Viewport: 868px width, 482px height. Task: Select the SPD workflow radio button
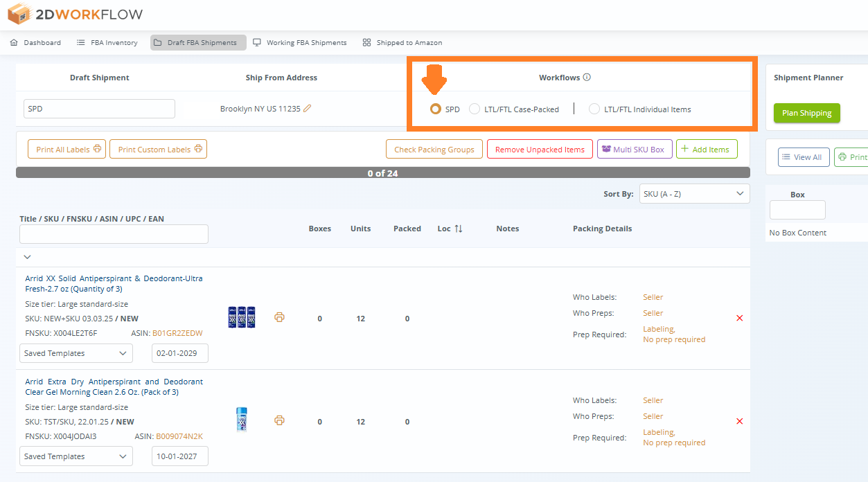pyautogui.click(x=435, y=109)
